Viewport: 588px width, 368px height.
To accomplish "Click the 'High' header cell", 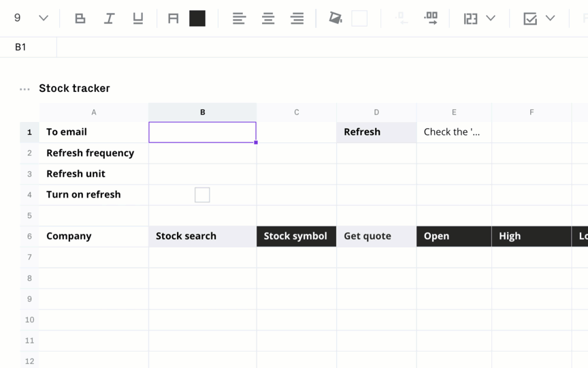I will click(x=532, y=236).
